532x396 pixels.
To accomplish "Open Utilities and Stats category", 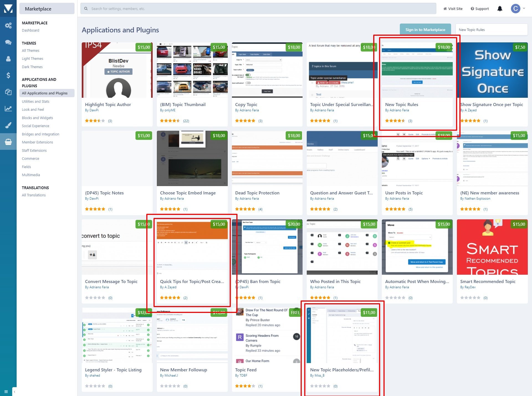I will point(35,102).
